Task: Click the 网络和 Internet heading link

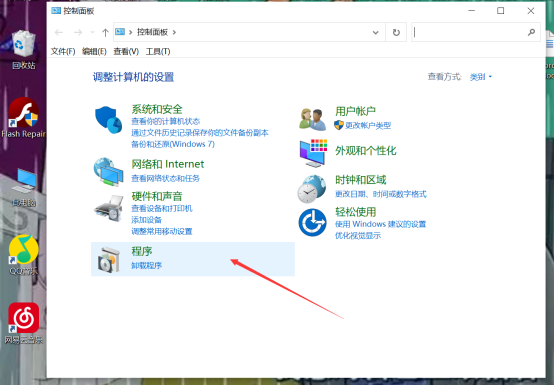Action: tap(167, 164)
